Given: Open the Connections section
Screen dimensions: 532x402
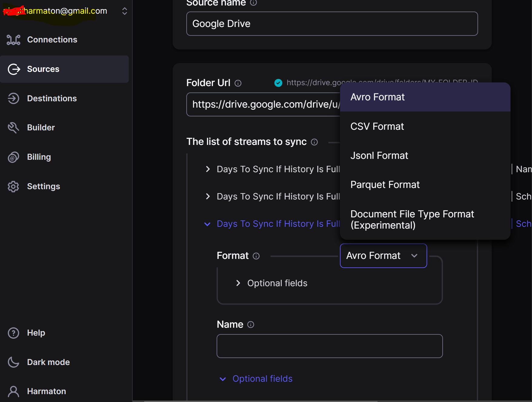Looking at the screenshot, I should click(52, 39).
